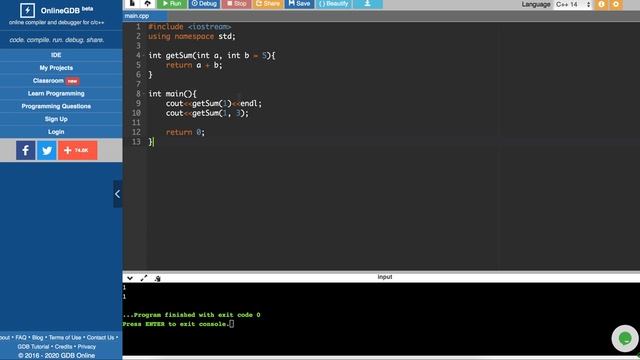Screen dimensions: 640x360
Task: Share on Facebook via the Facebook icon
Action: [x=25, y=150]
